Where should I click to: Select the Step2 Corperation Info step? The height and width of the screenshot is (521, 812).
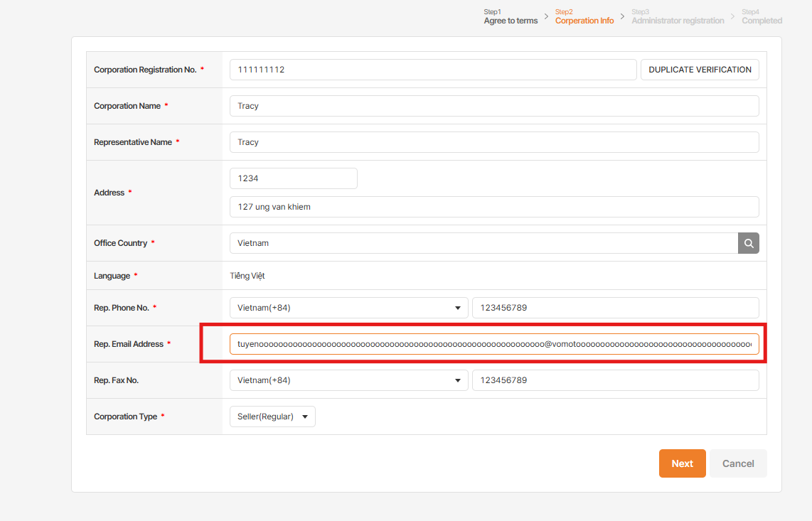tap(584, 17)
